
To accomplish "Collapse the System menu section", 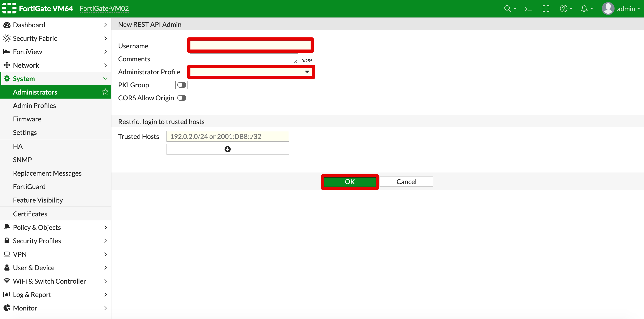I will [105, 79].
